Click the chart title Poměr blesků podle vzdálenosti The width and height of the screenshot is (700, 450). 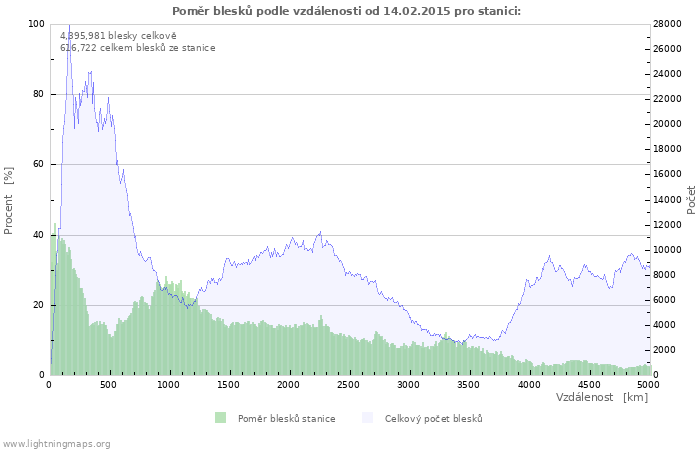tap(346, 10)
